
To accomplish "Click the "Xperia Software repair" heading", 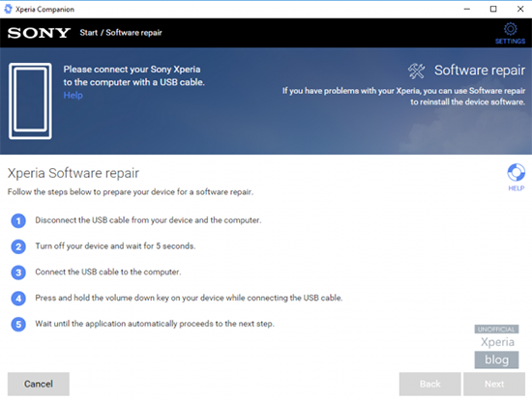I will coord(74,173).
